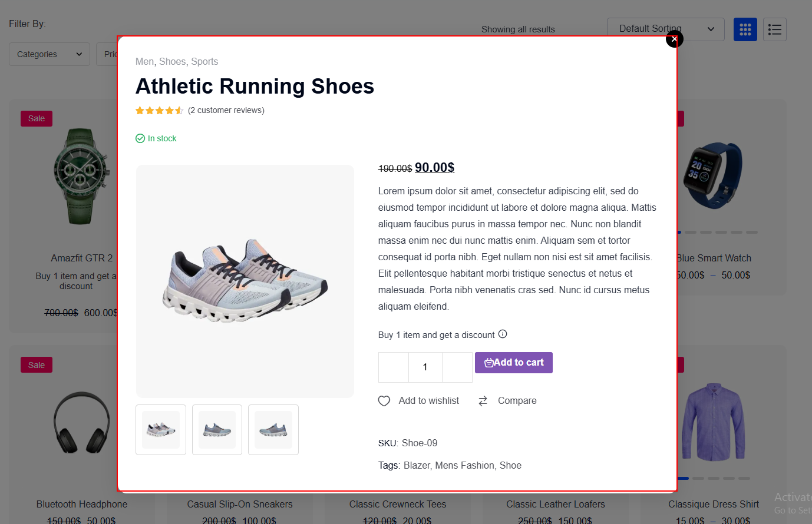Viewport: 812px width, 524px height.
Task: Click the discount info icon
Action: [x=503, y=334]
